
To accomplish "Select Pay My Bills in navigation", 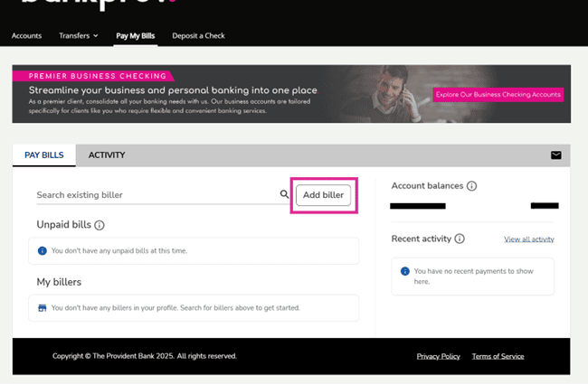I will pos(136,36).
